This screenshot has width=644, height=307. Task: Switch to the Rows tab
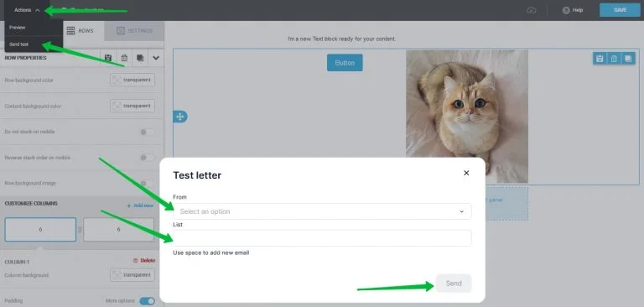click(80, 31)
